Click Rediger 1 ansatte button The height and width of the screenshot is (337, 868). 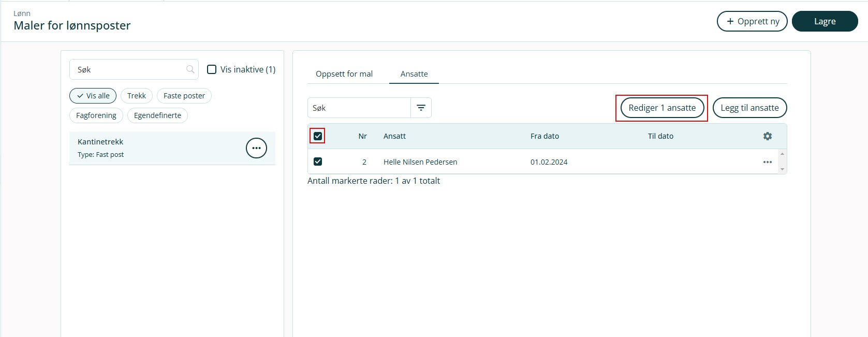662,108
